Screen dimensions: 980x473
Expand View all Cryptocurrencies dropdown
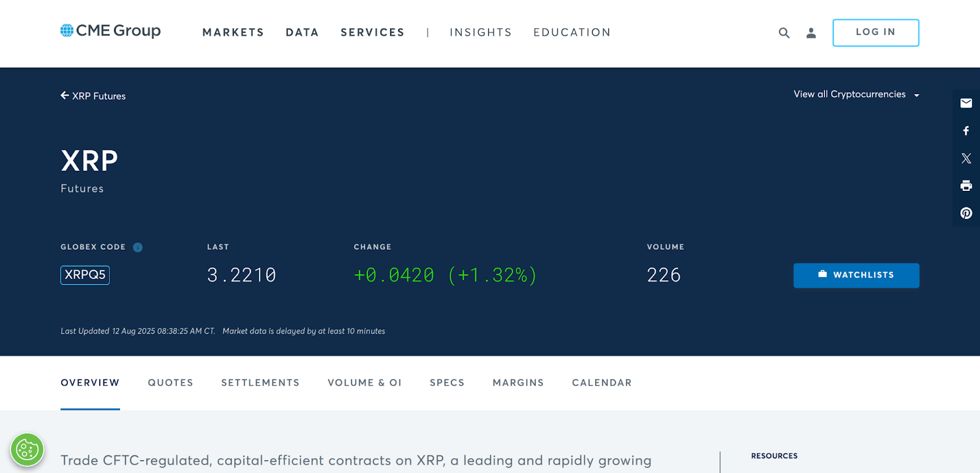pyautogui.click(x=856, y=94)
